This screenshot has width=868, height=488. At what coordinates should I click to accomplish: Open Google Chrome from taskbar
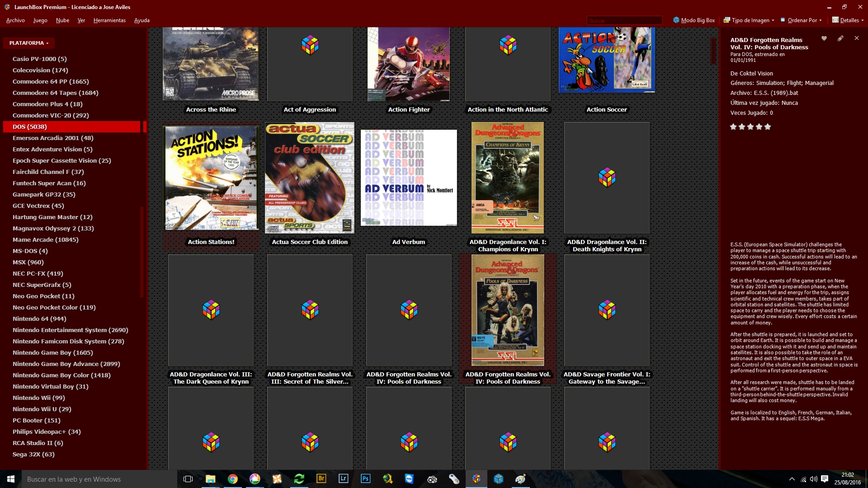[232, 479]
